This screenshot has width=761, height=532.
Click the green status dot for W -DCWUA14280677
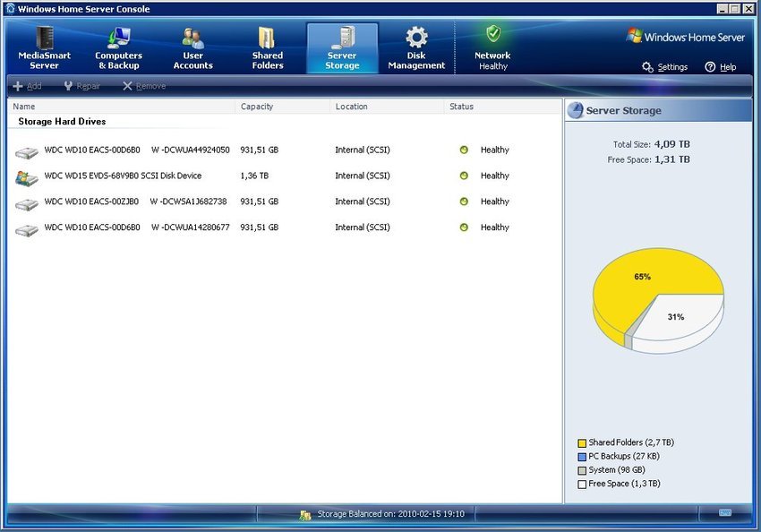464,227
